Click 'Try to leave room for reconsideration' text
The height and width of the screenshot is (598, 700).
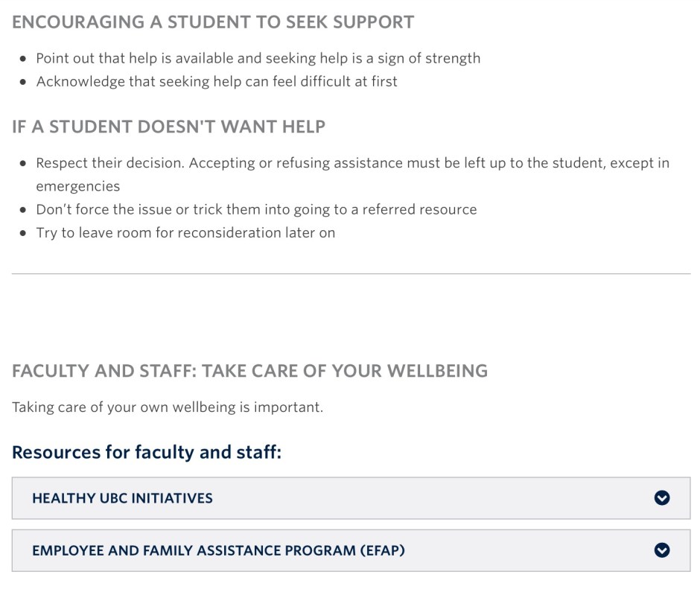185,232
